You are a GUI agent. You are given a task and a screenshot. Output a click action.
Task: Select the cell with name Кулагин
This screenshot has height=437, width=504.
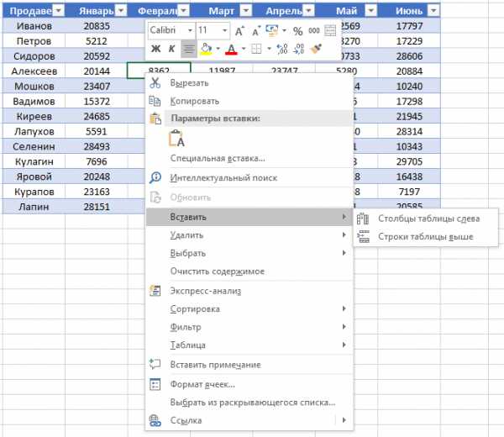pos(34,161)
